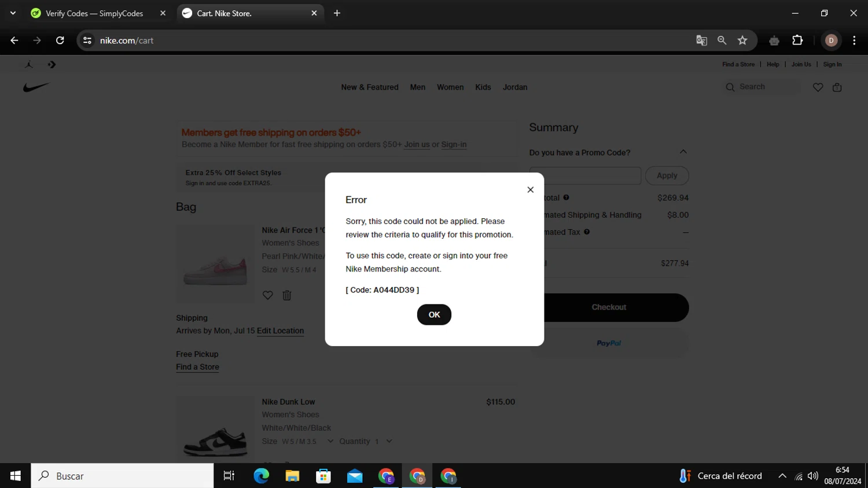Image resolution: width=868 pixels, height=488 pixels.
Task: Click the Sign-in link in membership banner
Action: click(454, 145)
